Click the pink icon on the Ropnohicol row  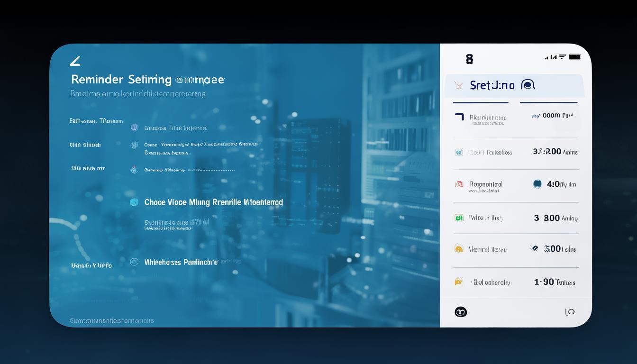coord(458,184)
